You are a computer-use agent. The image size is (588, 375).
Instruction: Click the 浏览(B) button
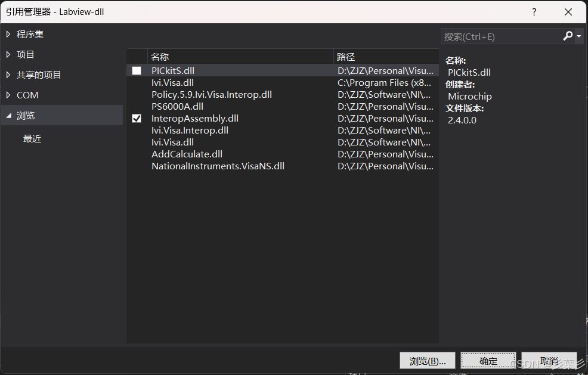(427, 360)
